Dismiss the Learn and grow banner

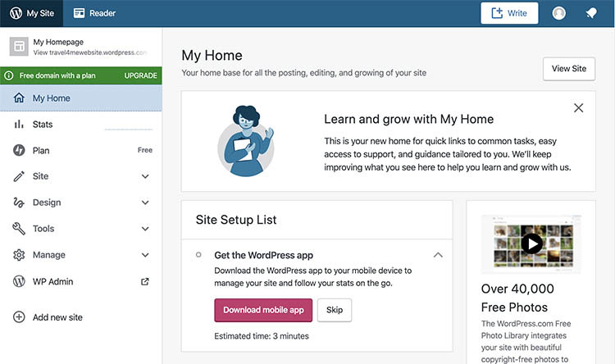coord(579,108)
